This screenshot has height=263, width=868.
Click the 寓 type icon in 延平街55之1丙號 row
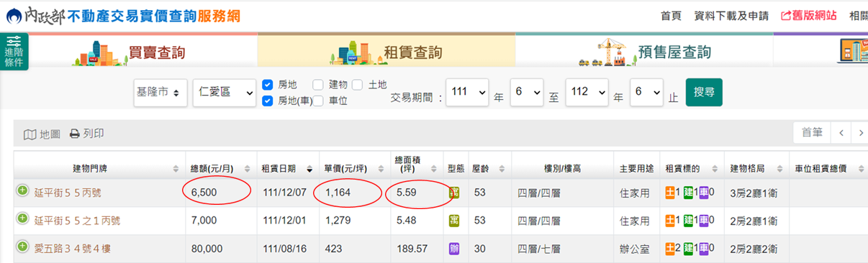tap(454, 221)
